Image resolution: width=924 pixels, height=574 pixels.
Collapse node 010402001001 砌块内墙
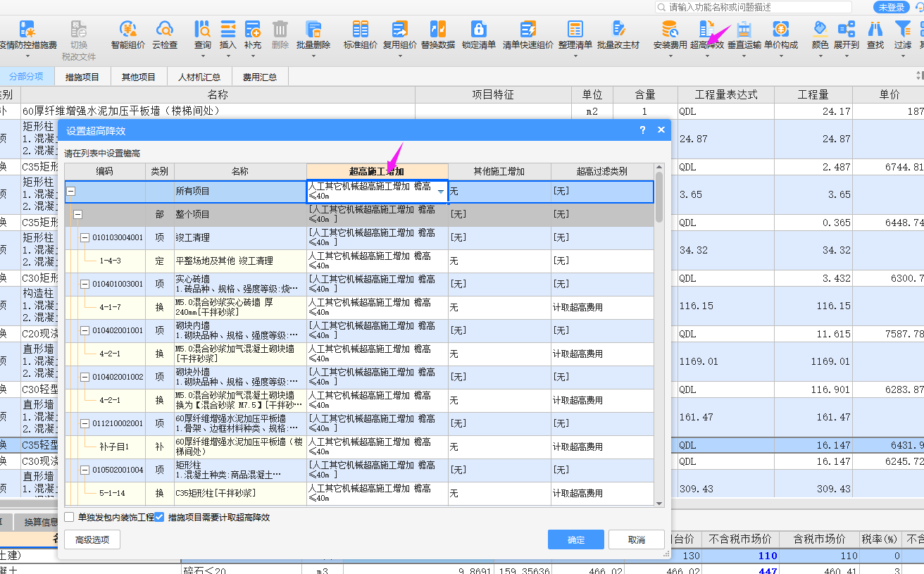click(x=85, y=330)
